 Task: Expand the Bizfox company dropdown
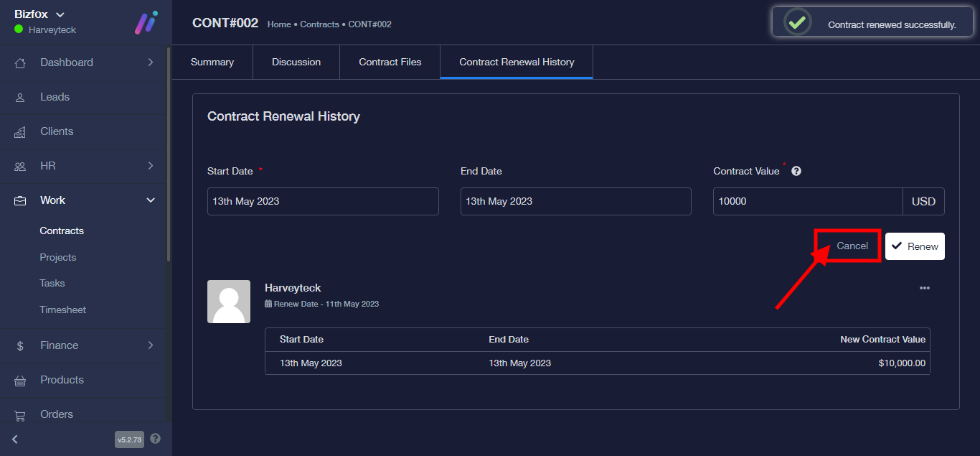pyautogui.click(x=60, y=14)
